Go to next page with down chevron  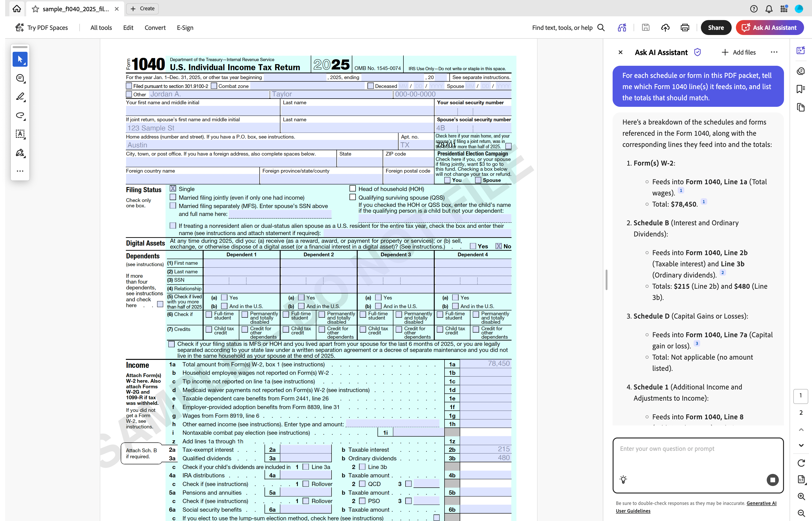click(x=801, y=445)
